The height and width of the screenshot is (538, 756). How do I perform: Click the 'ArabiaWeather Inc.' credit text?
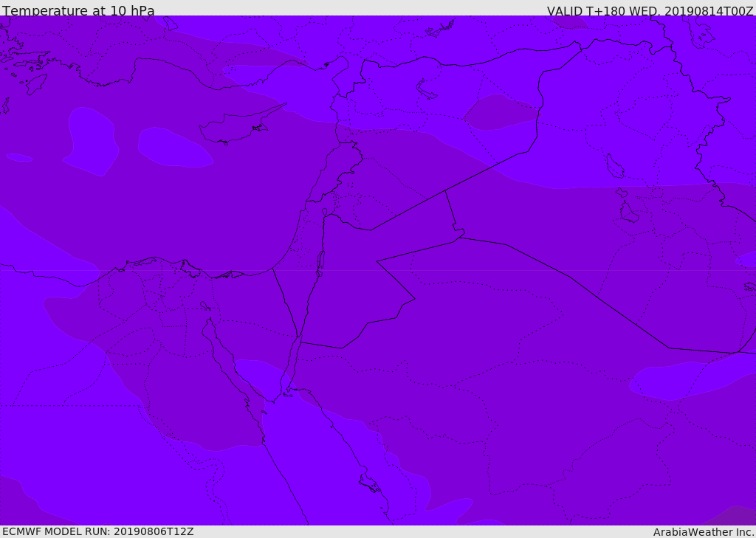point(704,532)
